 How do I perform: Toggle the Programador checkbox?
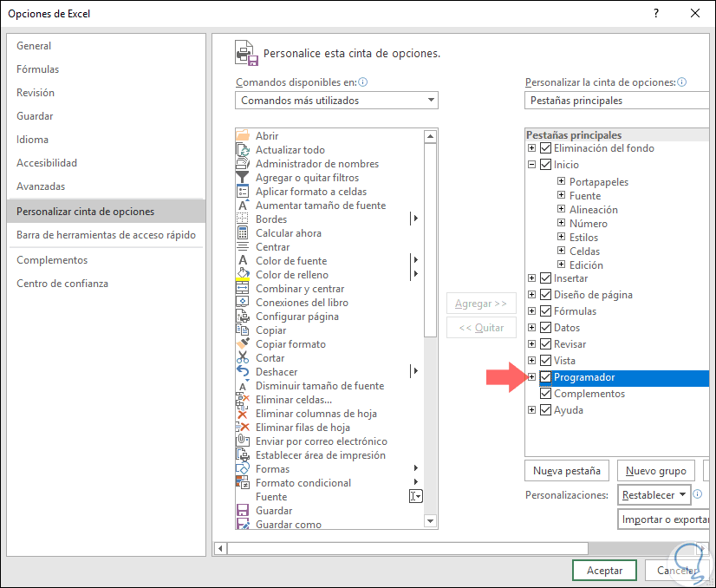coord(545,377)
